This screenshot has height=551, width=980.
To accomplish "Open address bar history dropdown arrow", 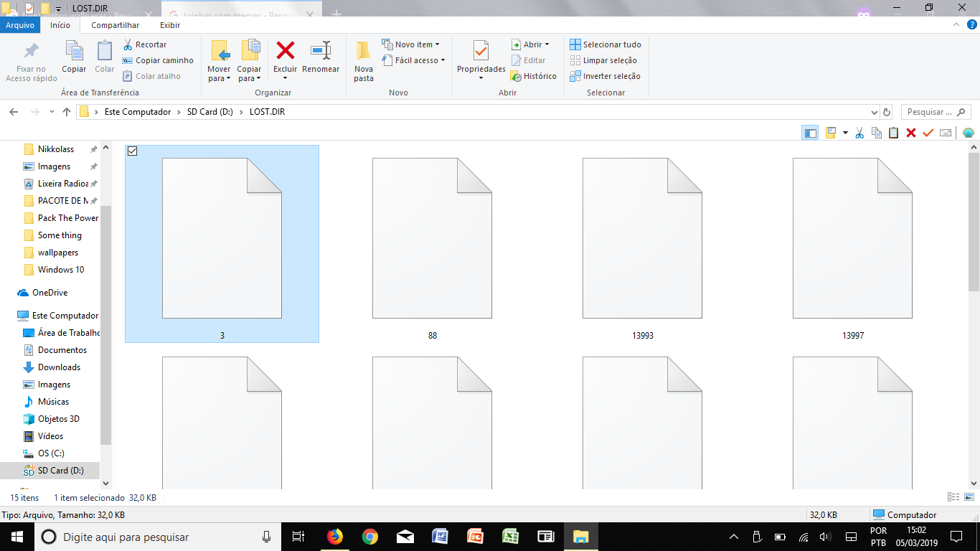I will [874, 112].
